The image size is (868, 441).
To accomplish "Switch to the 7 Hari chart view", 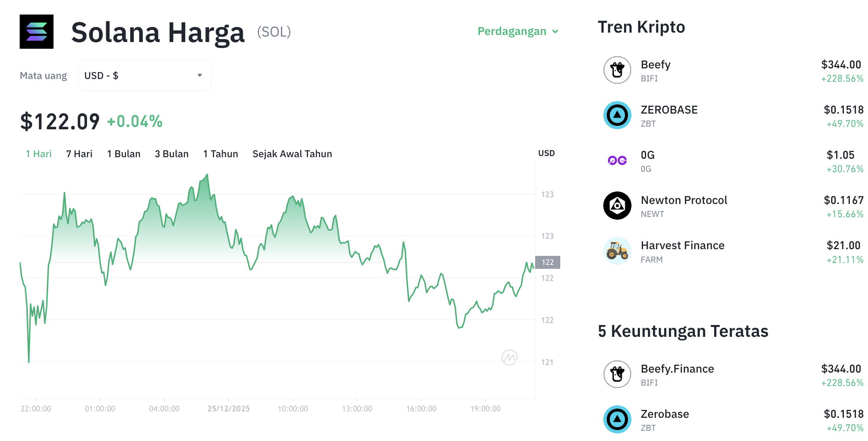I will (x=79, y=154).
